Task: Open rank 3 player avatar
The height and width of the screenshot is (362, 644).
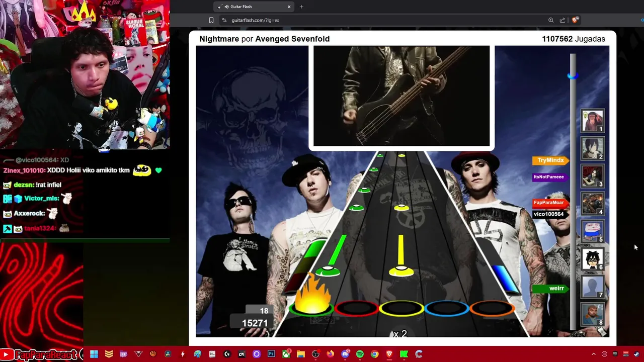Action: pyautogui.click(x=593, y=176)
